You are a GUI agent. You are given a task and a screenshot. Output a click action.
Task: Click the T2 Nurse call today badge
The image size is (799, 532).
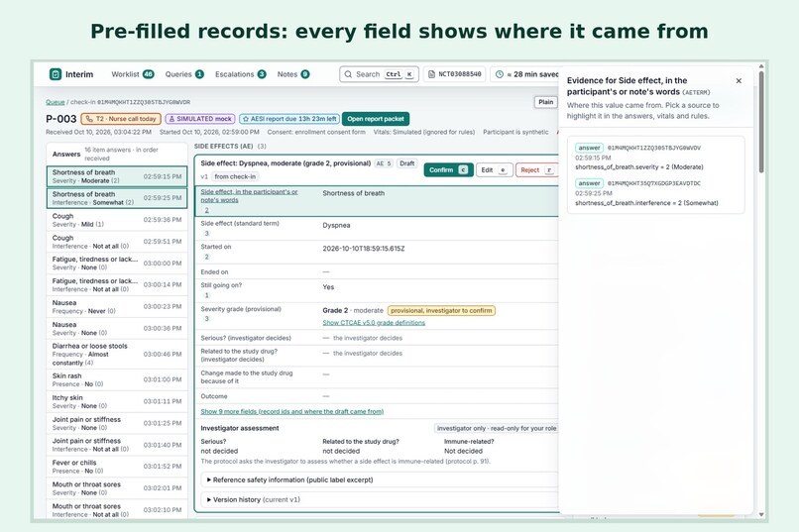pyautogui.click(x=121, y=119)
